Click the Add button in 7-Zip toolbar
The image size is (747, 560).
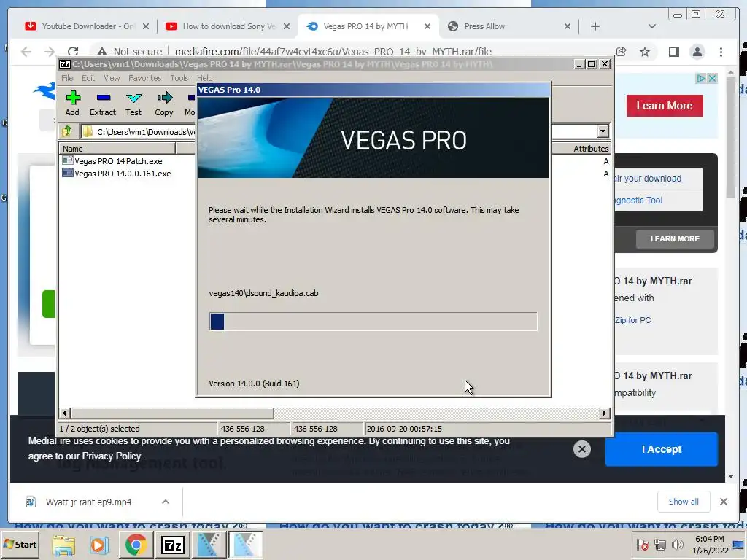pos(72,104)
